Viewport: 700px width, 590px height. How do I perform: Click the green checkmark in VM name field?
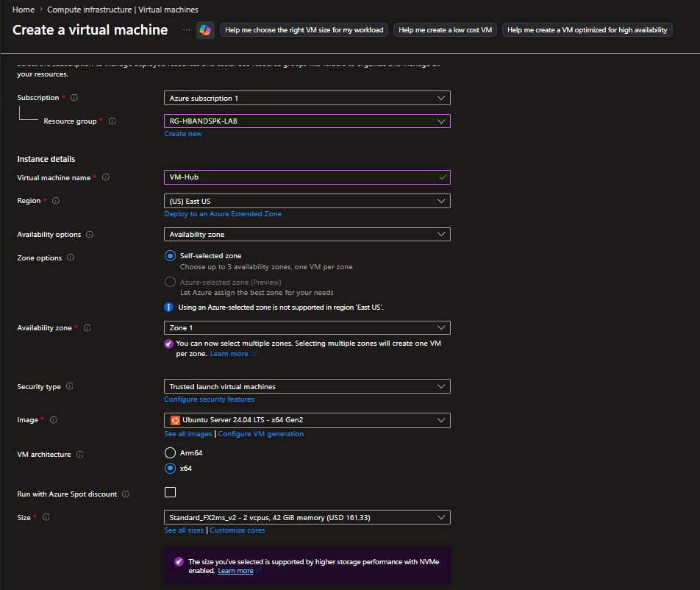click(x=443, y=177)
